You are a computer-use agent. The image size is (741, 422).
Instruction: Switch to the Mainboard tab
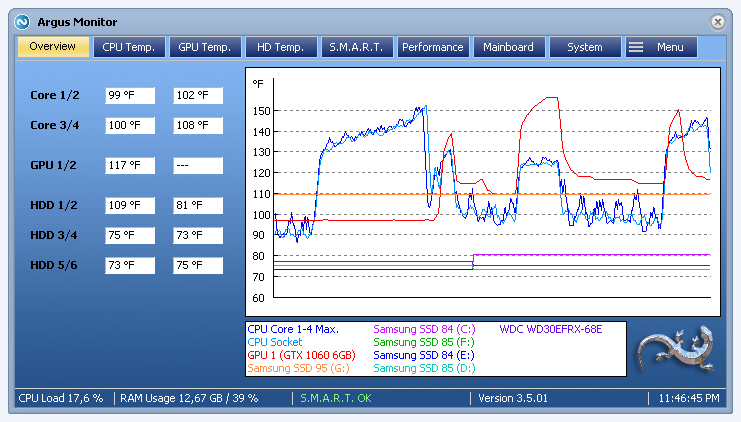tap(509, 47)
